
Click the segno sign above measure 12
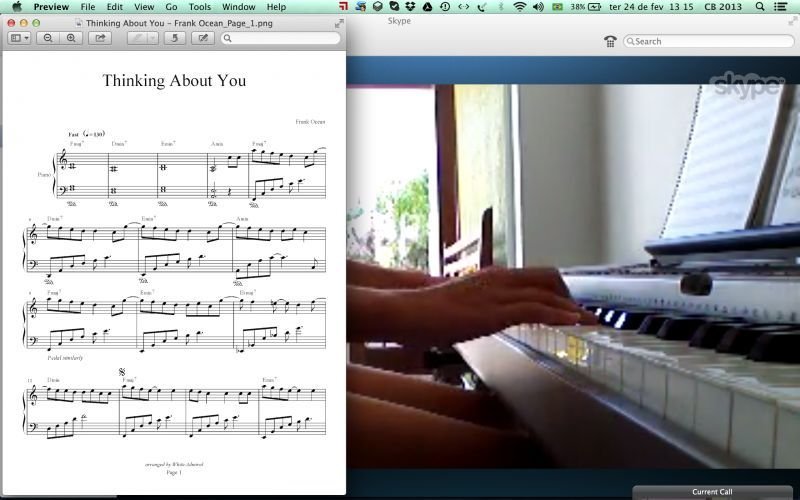[121, 372]
